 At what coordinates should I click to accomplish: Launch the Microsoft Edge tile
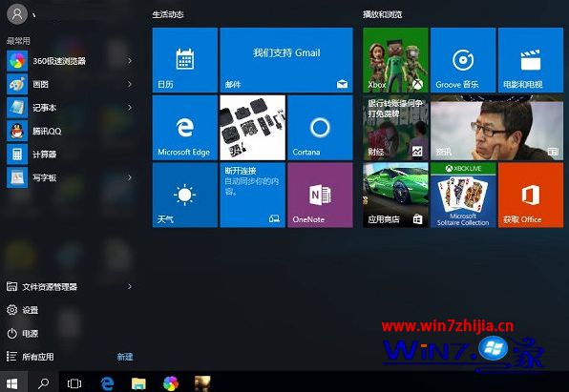[x=184, y=127]
